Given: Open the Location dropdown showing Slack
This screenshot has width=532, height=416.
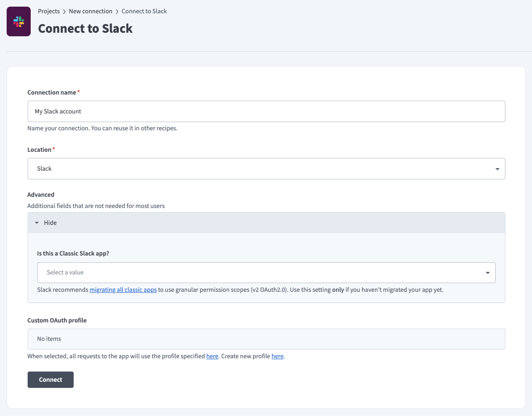Looking at the screenshot, I should tap(266, 169).
